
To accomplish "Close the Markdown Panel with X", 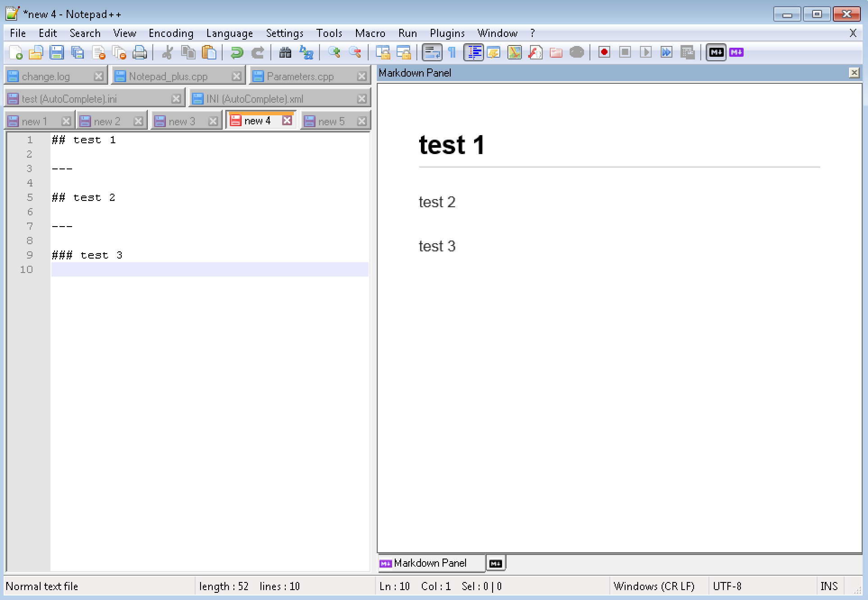I will (854, 73).
